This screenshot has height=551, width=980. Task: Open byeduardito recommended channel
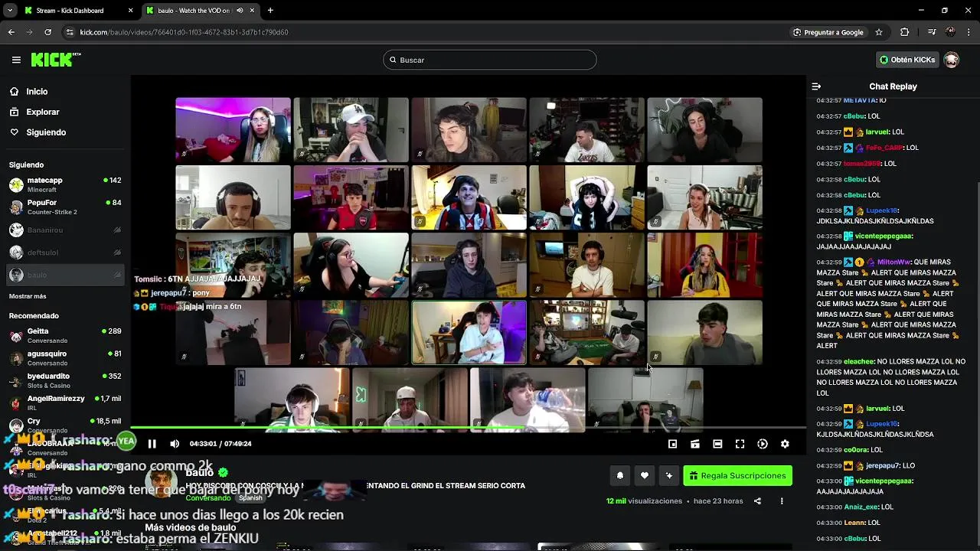(65, 380)
